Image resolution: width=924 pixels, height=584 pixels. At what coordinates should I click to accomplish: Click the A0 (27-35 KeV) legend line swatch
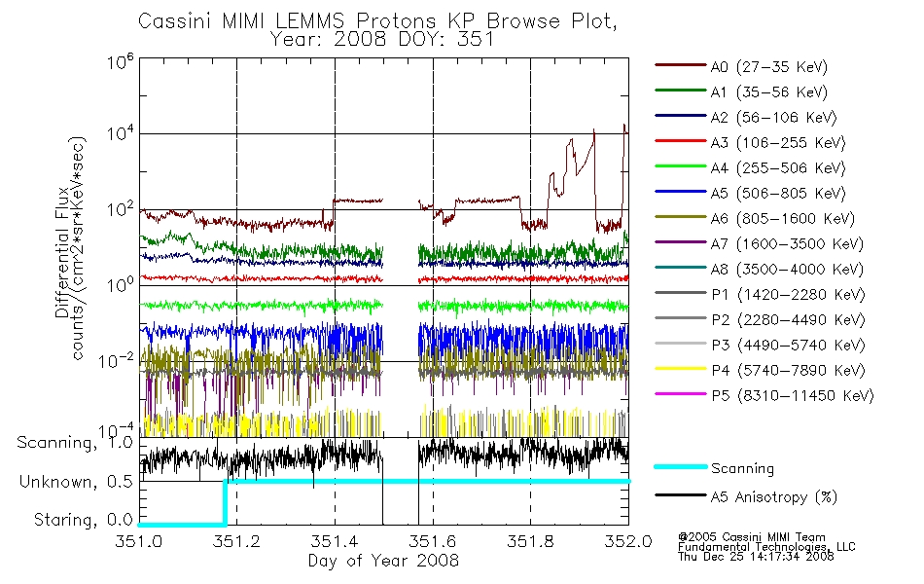coord(681,65)
